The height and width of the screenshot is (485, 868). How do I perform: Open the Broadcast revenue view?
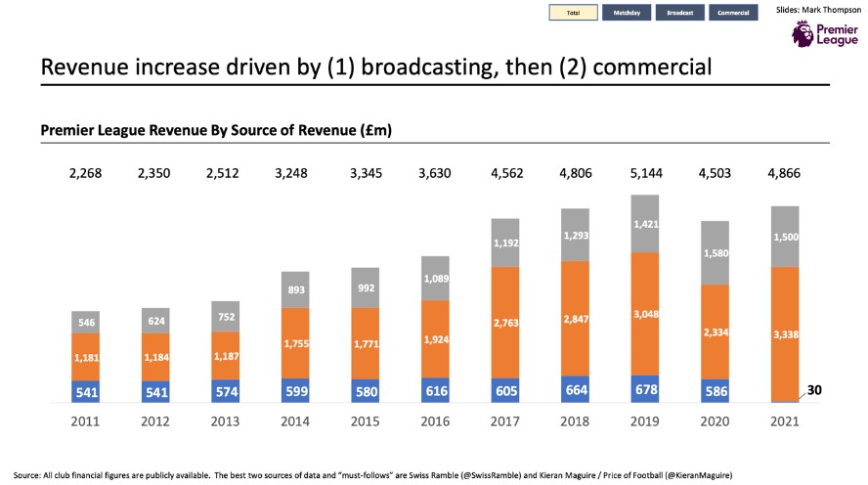pyautogui.click(x=681, y=13)
